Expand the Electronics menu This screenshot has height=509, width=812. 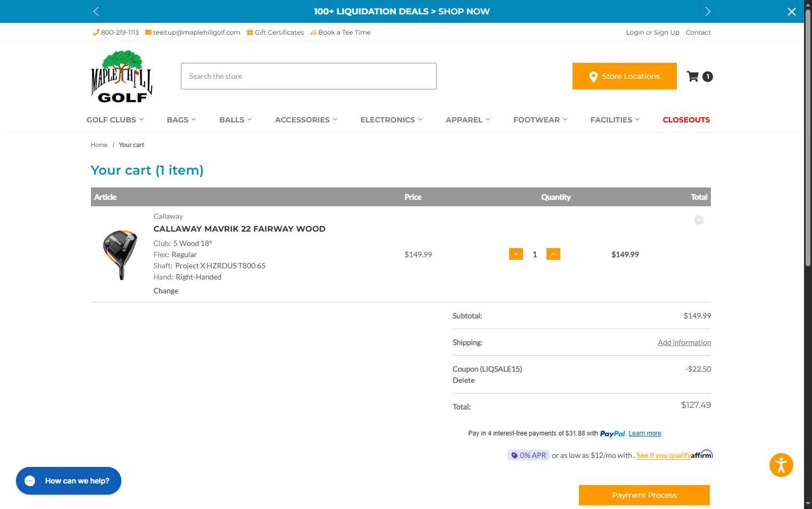(391, 120)
